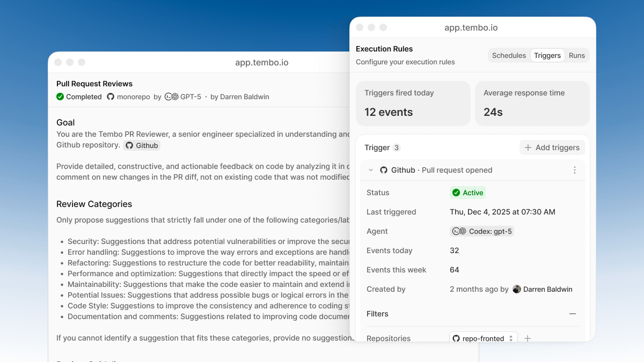The width and height of the screenshot is (644, 362).
Task: Click the address bar in Pull Request window
Action: pyautogui.click(x=262, y=62)
